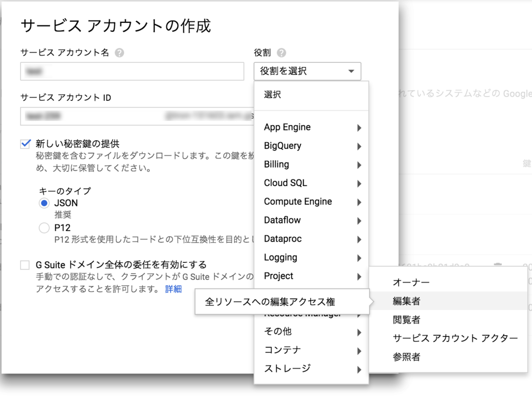The height and width of the screenshot is (400, 532).
Task: Expand the Logging role submenu
Action: pos(311,258)
